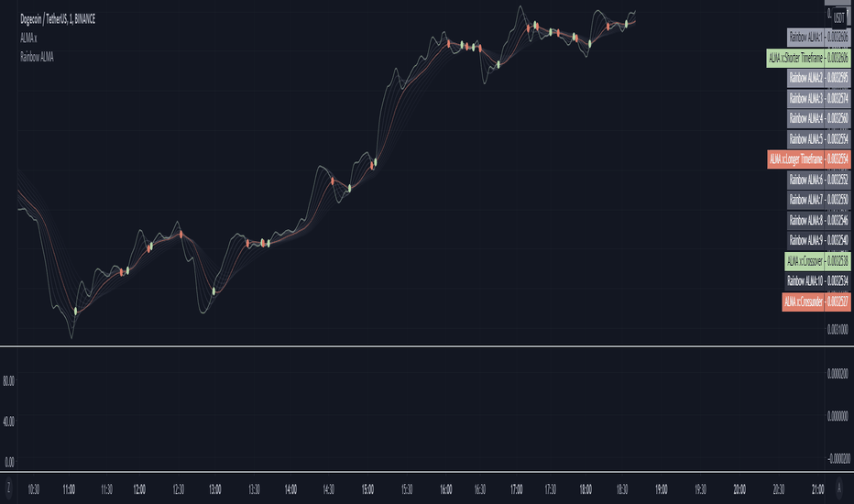
Task: Click the Rainbow ALMA:3 price label
Action: tap(818, 99)
